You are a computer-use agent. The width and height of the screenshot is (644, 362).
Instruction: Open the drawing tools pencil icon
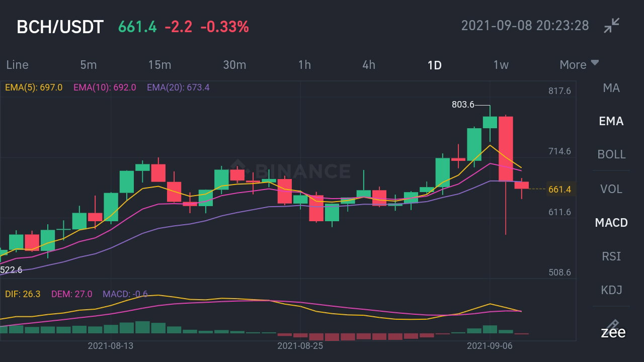point(612,325)
